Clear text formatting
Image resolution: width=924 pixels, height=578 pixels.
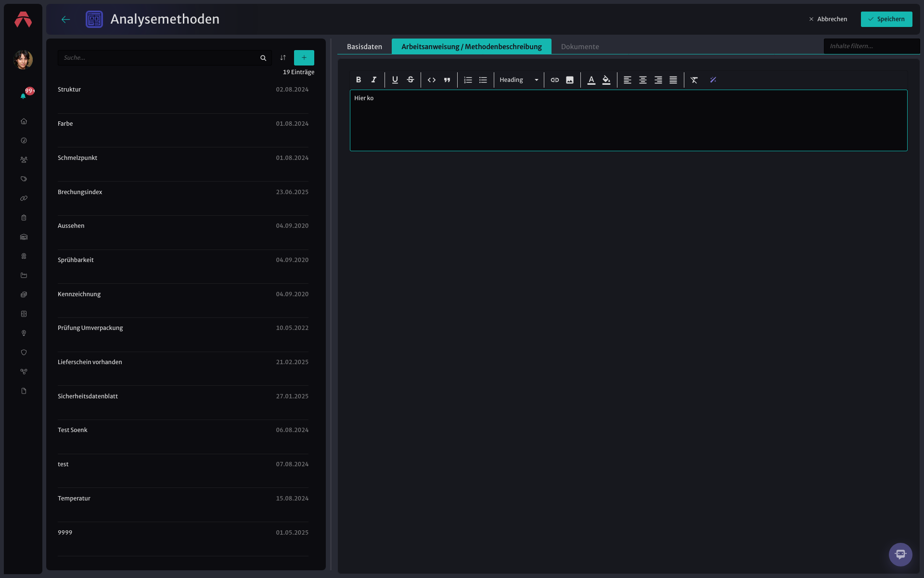click(694, 80)
